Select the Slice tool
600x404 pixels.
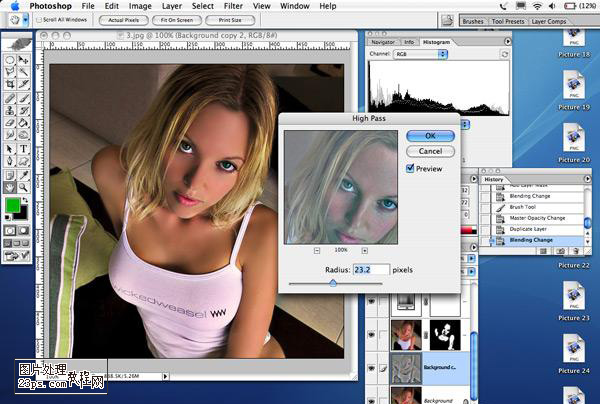[x=24, y=84]
